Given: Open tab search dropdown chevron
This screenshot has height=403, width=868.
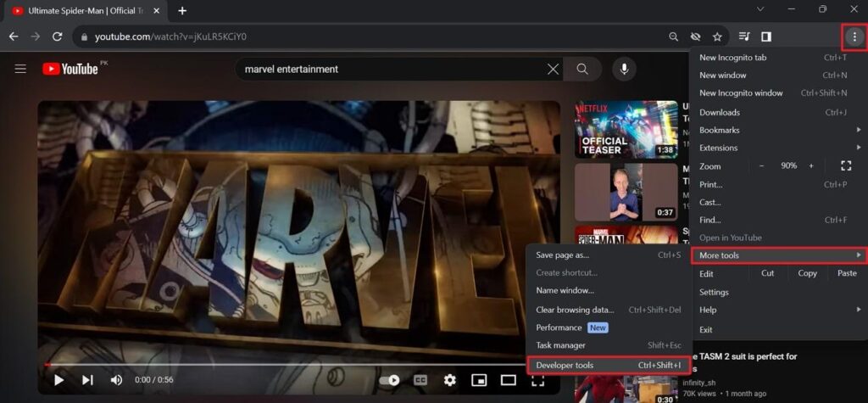Looking at the screenshot, I should point(760,9).
